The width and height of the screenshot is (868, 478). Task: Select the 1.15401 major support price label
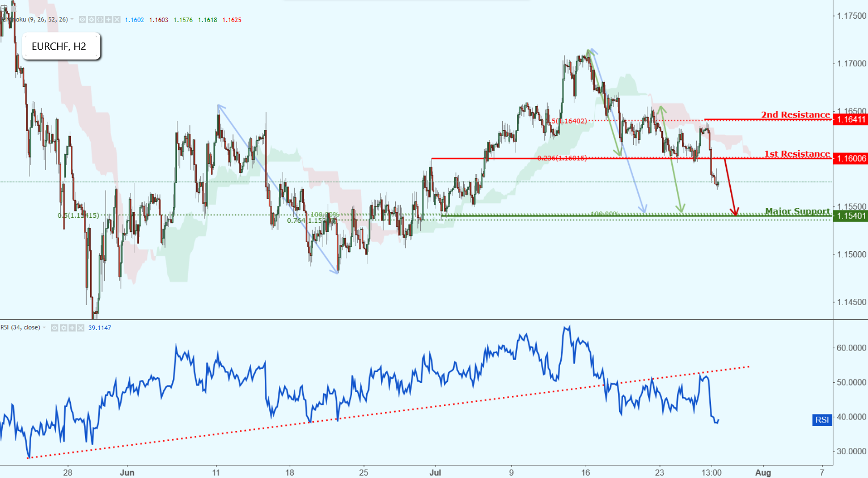coord(850,215)
